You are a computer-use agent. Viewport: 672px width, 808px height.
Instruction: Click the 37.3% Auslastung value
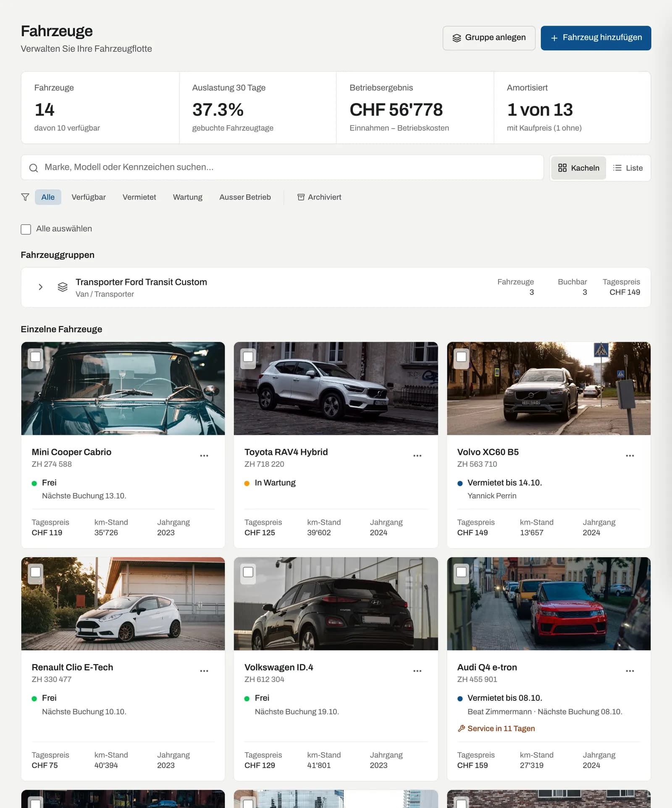(218, 110)
